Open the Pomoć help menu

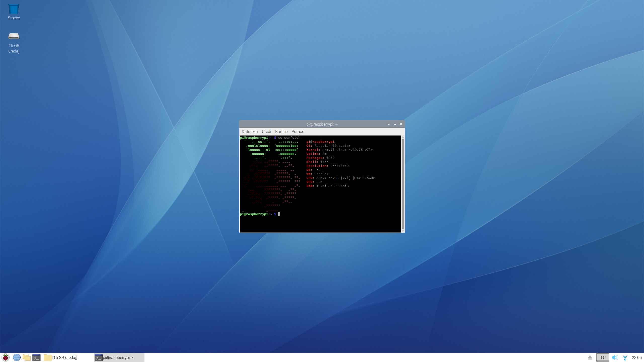(x=298, y=131)
